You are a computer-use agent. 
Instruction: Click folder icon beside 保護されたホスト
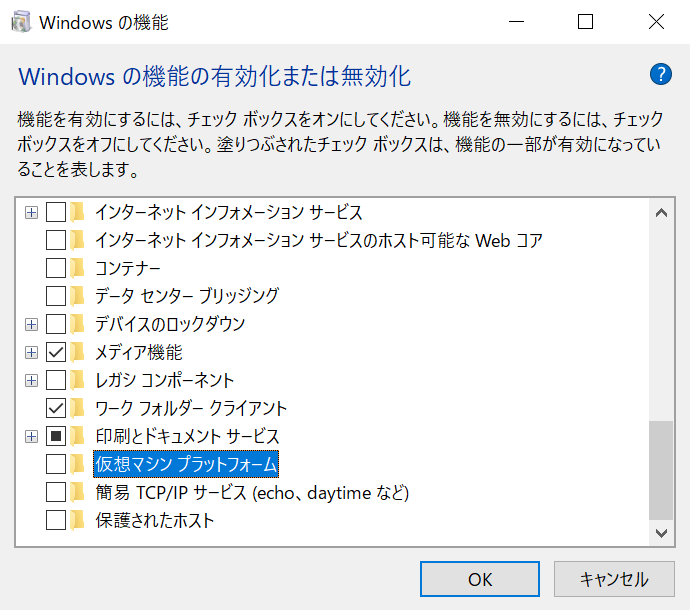point(77,520)
